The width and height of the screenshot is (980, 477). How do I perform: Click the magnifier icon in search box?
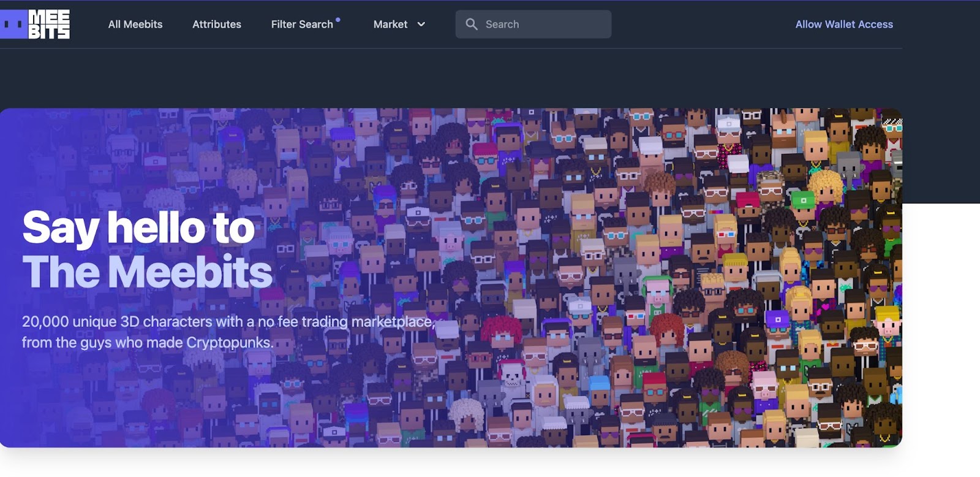click(x=471, y=25)
